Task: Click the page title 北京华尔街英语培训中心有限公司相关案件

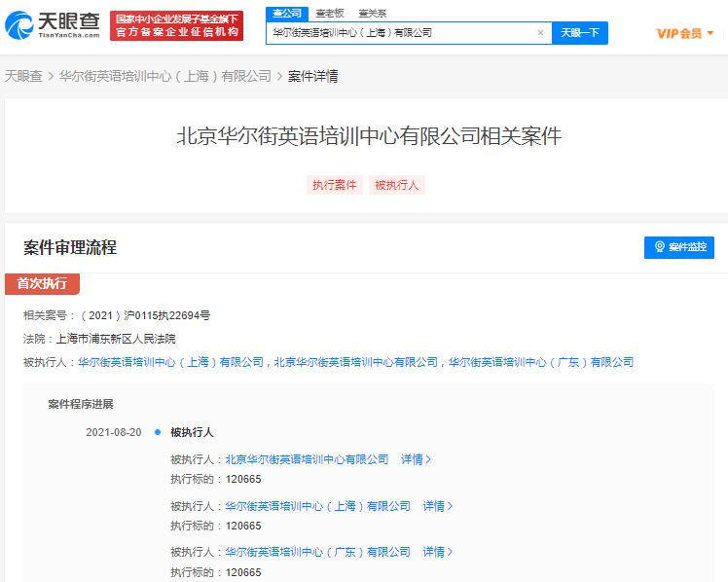Action: (x=369, y=136)
